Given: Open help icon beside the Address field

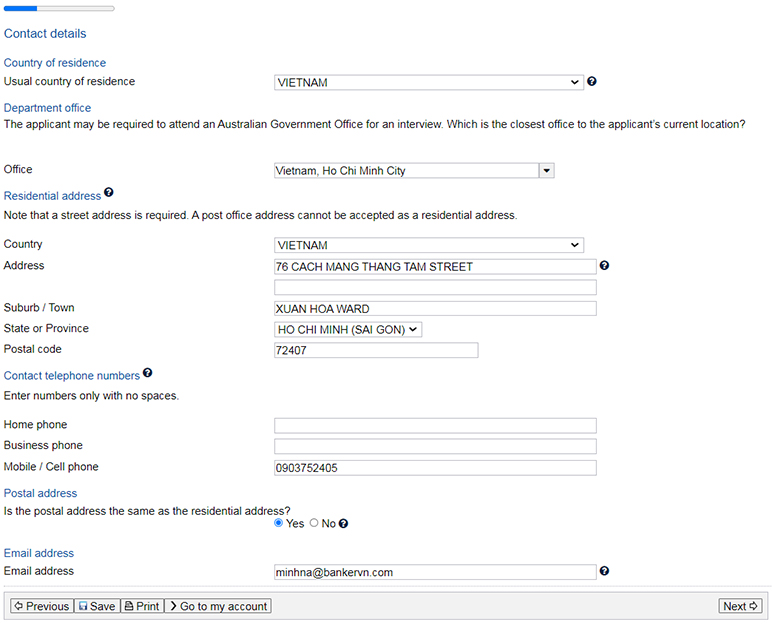Looking at the screenshot, I should (604, 265).
